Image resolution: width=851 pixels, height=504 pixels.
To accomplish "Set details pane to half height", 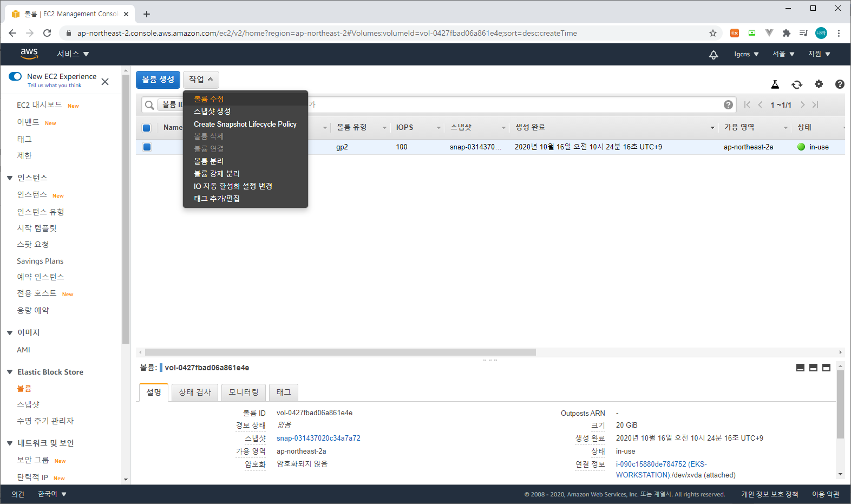I will (x=813, y=368).
